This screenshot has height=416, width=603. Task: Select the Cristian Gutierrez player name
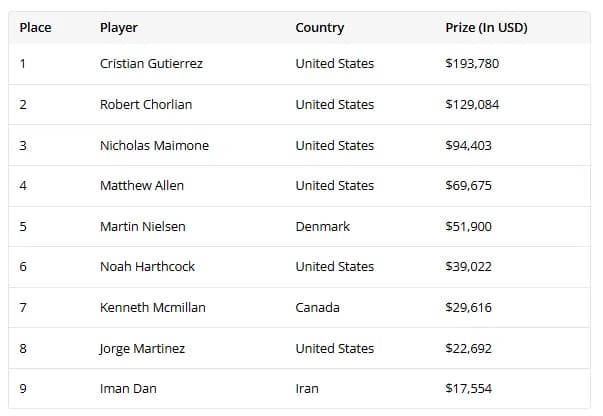tap(151, 64)
